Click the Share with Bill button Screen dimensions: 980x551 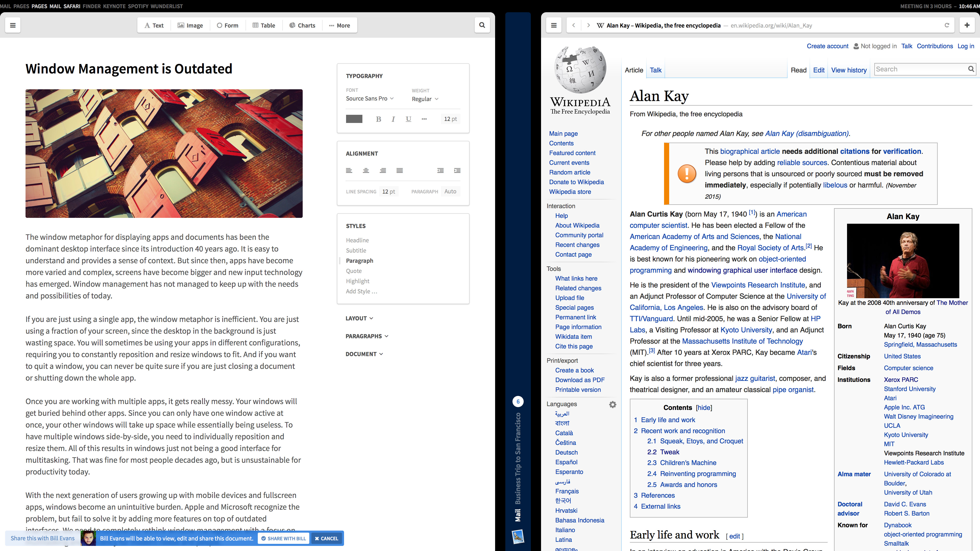point(284,539)
